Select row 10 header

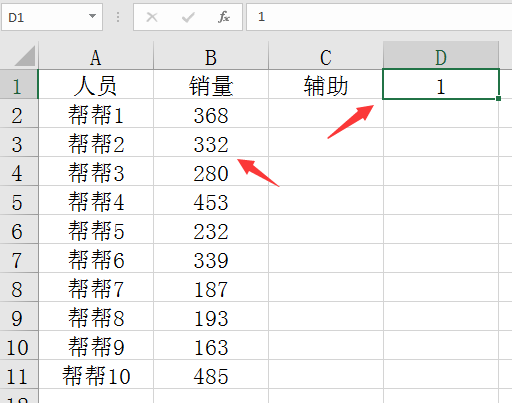19,345
